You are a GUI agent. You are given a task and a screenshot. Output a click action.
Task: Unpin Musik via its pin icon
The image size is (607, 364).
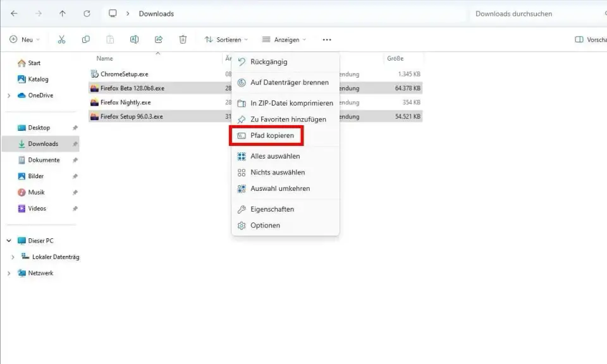click(75, 192)
